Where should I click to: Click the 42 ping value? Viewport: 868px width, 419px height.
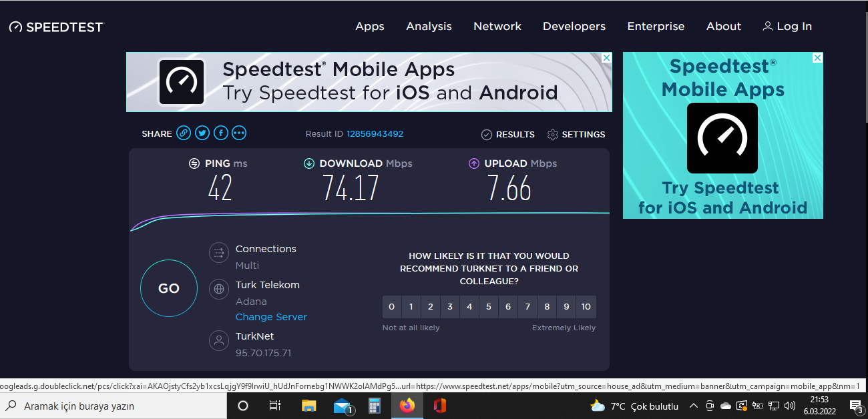pyautogui.click(x=220, y=188)
